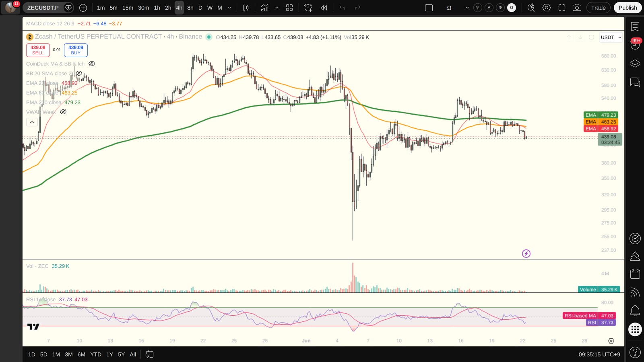Toggle visibility of CoinDuck MA & BB indicator
Screen dimensions: 644x362
tap(92, 64)
